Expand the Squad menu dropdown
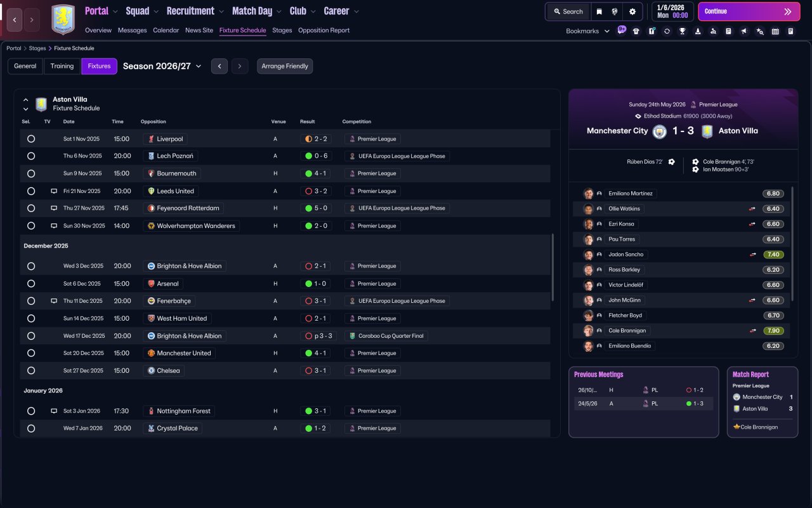Screen dimensions: 812x508 coord(156,11)
